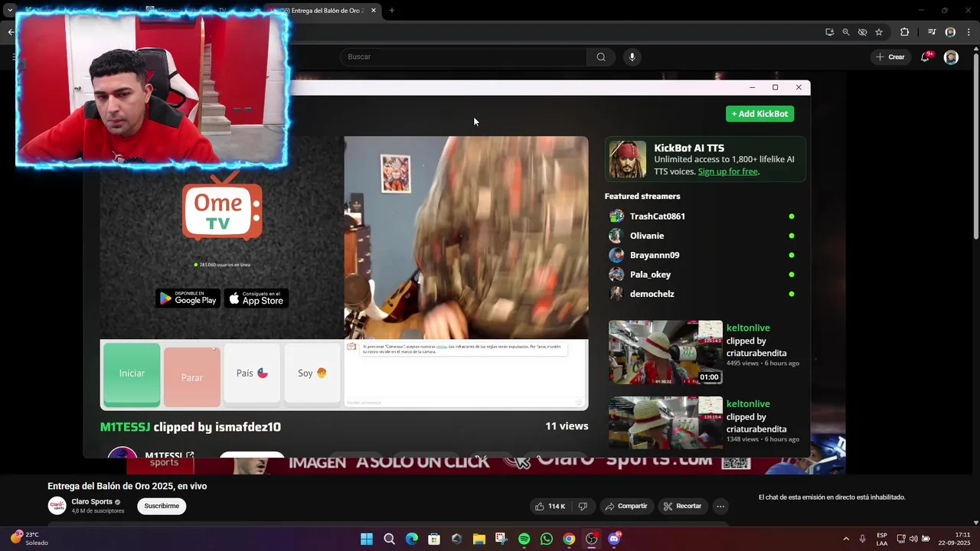Click the + Add KickBot button
This screenshot has height=551, width=980.
pos(759,113)
